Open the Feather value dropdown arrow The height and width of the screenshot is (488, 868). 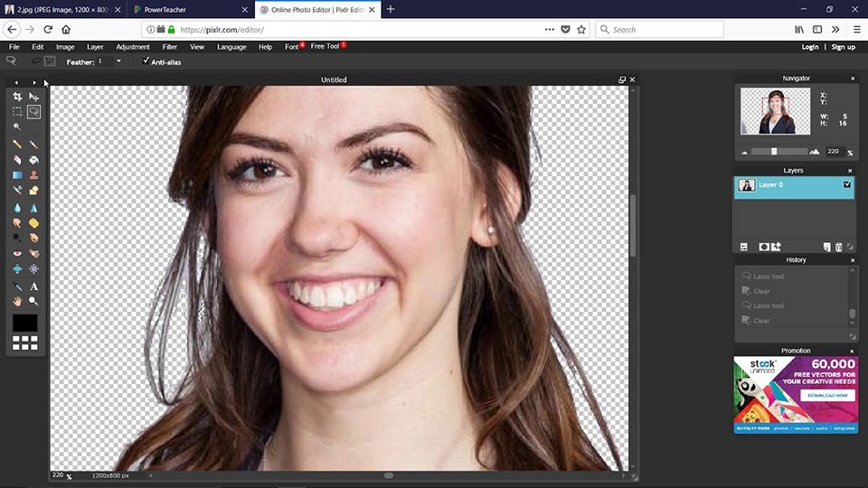(118, 61)
